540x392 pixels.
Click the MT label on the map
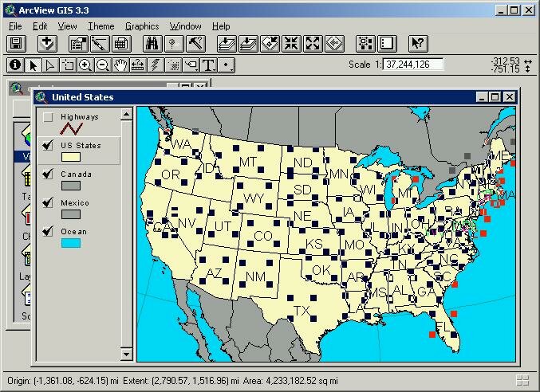[x=248, y=162]
